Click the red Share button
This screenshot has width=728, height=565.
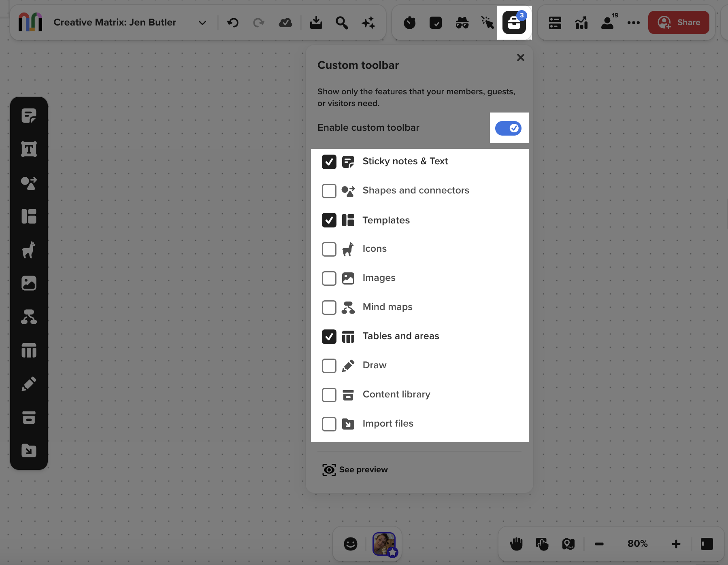[679, 23]
